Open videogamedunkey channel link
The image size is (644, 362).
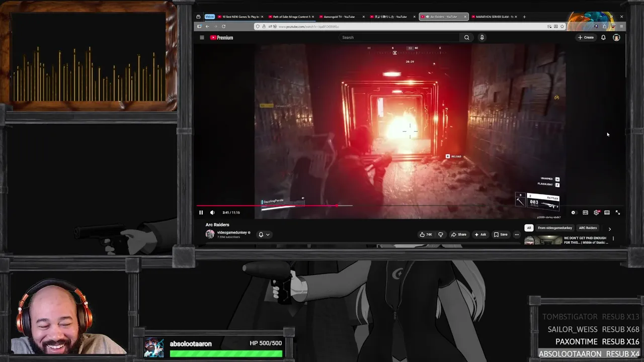(x=232, y=232)
